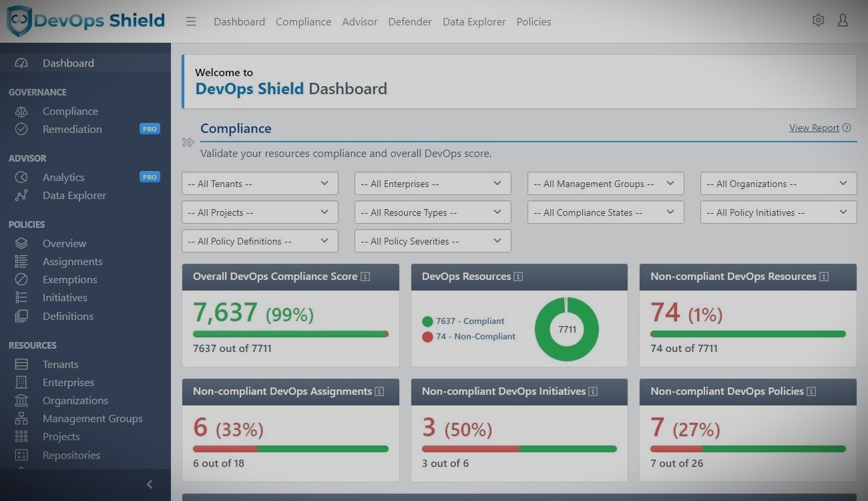This screenshot has height=501, width=868.
Task: Click info icon beside Non-compliant DevOps Policies
Action: [x=811, y=391]
